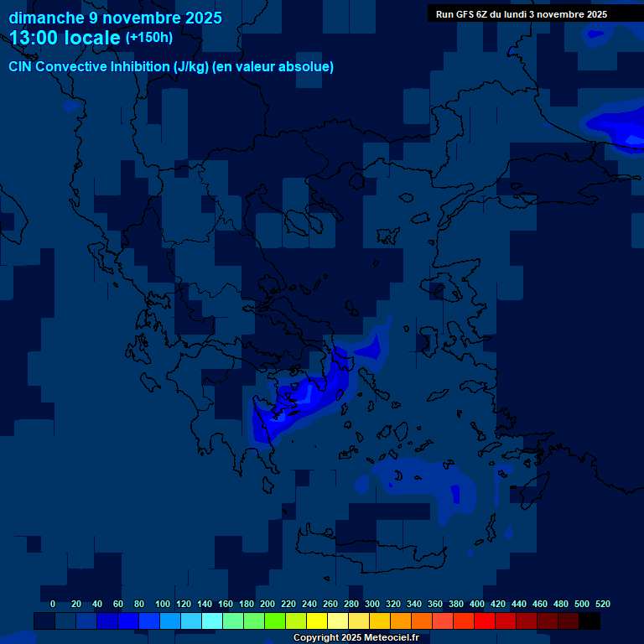Click the 'Run GFS 6Z' run information banner
Screen dimensions: 644x644
click(522, 14)
